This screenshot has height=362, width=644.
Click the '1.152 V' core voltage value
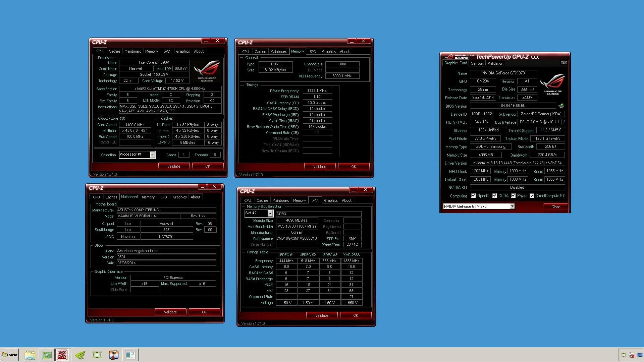coord(177,81)
